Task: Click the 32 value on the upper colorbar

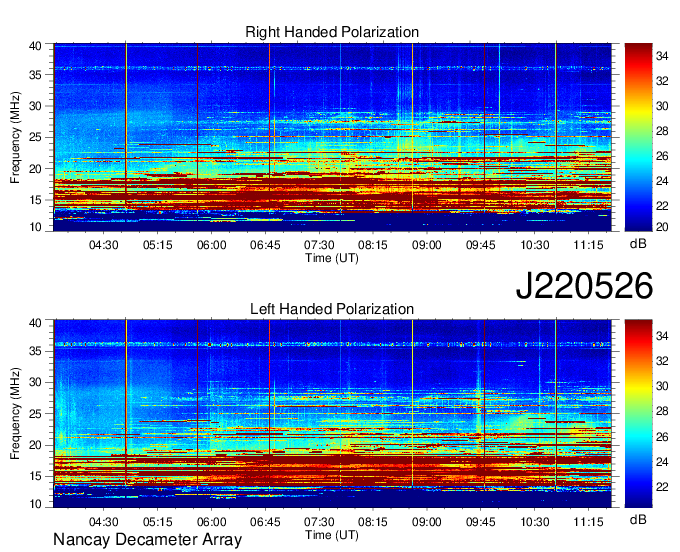Action: tap(662, 81)
